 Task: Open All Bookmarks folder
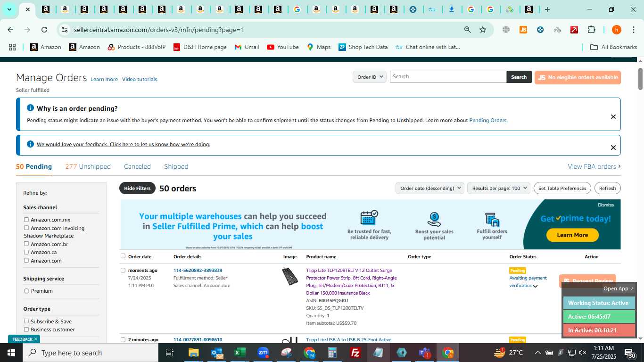point(613,47)
